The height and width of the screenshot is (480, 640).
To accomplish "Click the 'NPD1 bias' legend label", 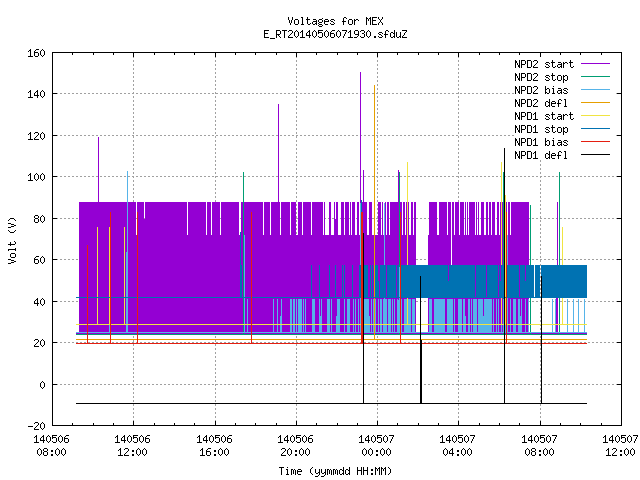I will tap(541, 142).
